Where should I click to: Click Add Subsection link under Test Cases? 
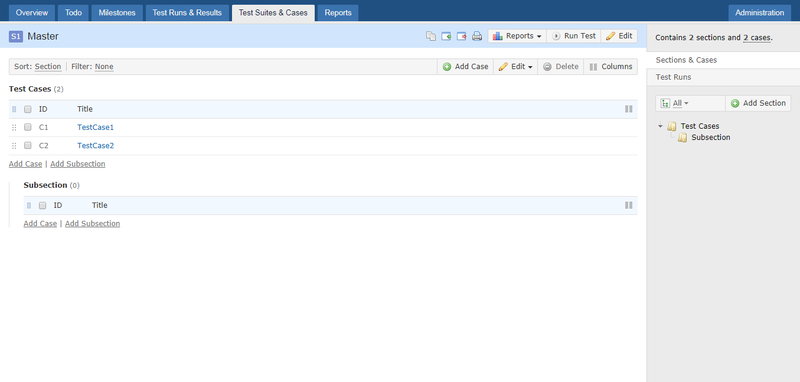(78, 164)
